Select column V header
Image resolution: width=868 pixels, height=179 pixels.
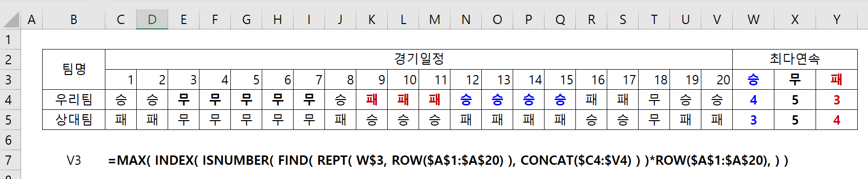click(717, 20)
